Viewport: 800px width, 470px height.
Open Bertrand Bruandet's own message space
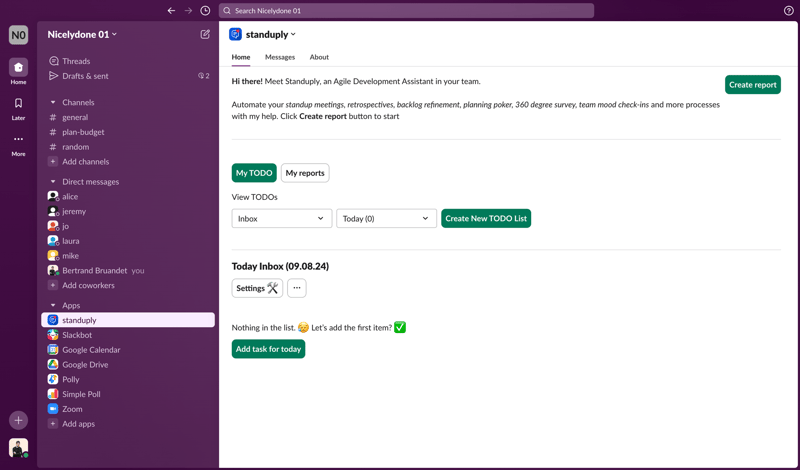coord(128,270)
